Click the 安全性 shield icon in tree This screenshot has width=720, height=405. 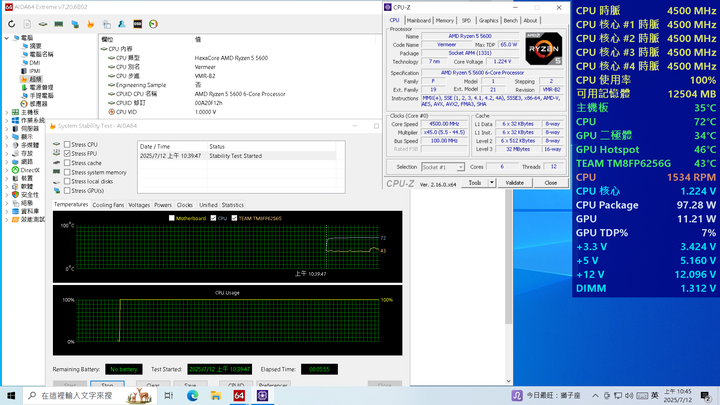(x=15, y=195)
